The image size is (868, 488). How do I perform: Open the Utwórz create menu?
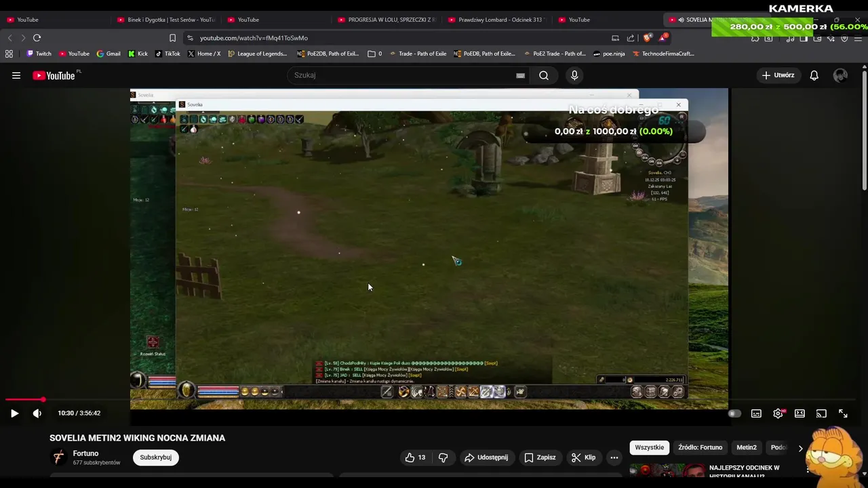point(778,75)
